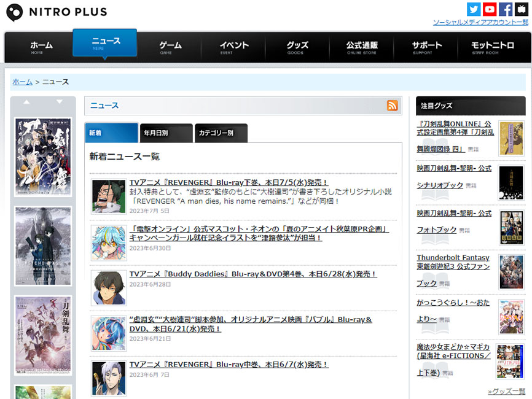Open ゲーム navigation item
This screenshot has height=399, width=532.
pos(170,47)
